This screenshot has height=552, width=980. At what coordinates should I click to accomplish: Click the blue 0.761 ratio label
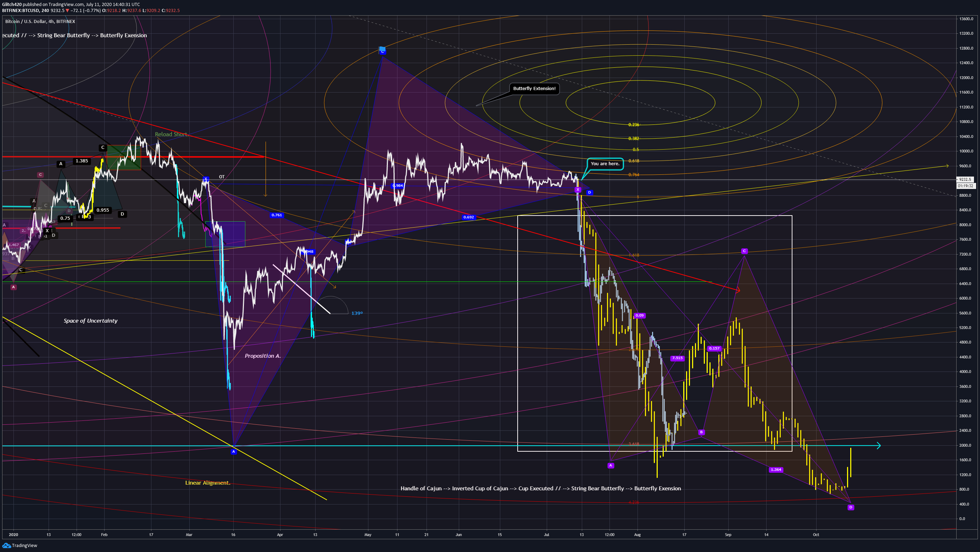(277, 215)
